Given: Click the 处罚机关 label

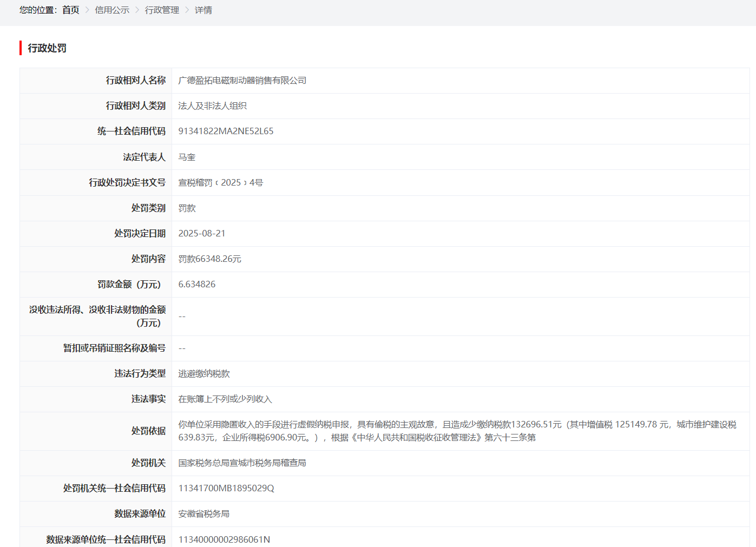Looking at the screenshot, I should coord(149,463).
